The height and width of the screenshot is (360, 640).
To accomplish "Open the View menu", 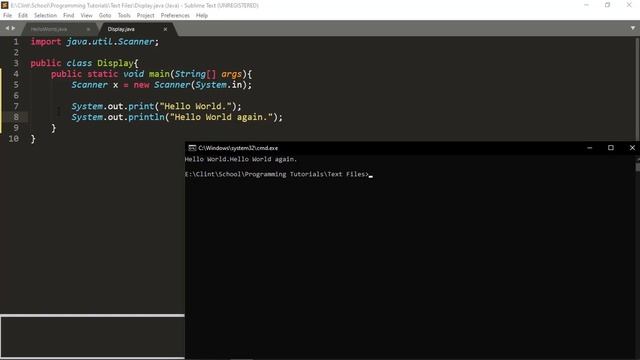I will [87, 16].
